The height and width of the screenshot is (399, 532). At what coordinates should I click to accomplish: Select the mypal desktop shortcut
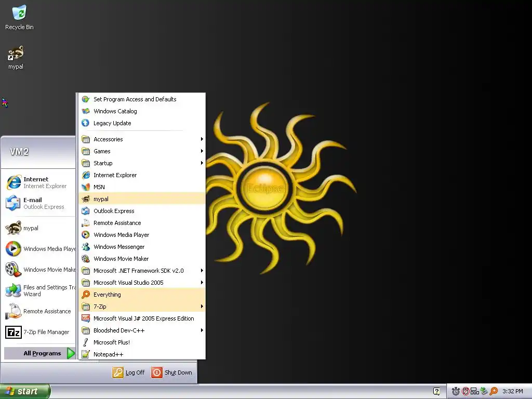coord(16,58)
